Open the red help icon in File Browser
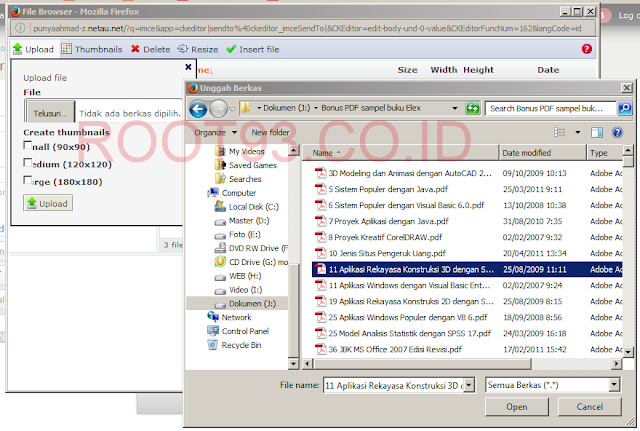 click(x=587, y=49)
